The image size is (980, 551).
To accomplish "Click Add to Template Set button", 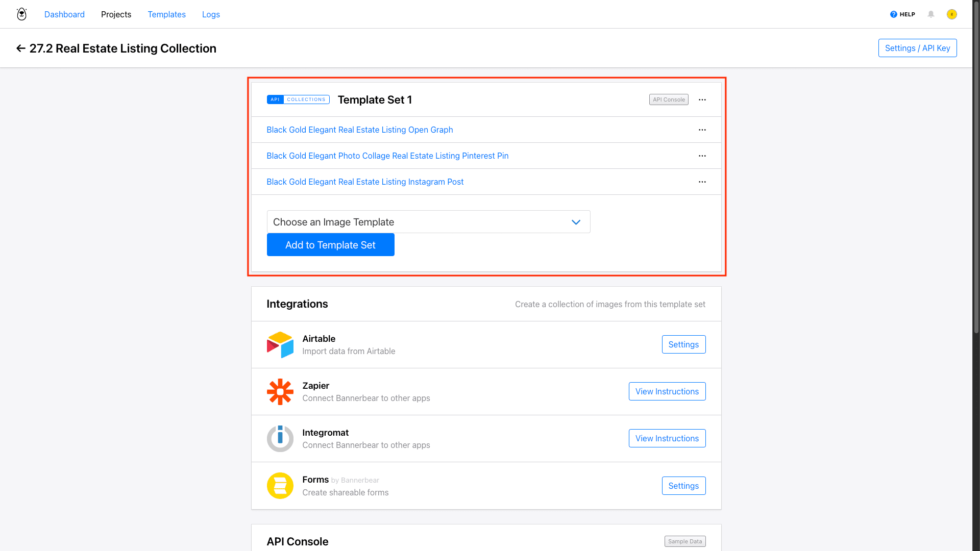I will tap(330, 245).
